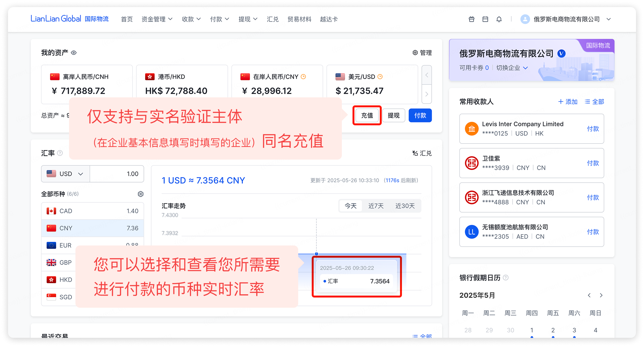This screenshot has width=644, height=347.
Task: Open USD currency selector dropdown
Action: (65, 174)
